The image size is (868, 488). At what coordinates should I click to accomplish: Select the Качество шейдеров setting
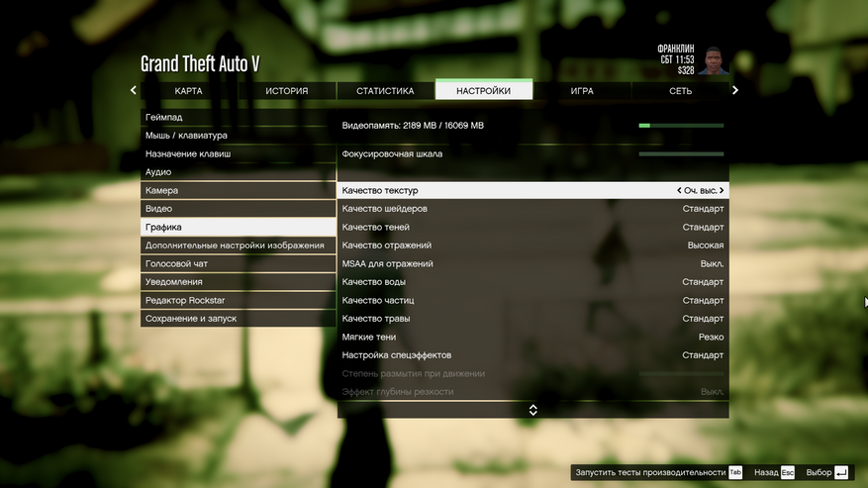[533, 208]
